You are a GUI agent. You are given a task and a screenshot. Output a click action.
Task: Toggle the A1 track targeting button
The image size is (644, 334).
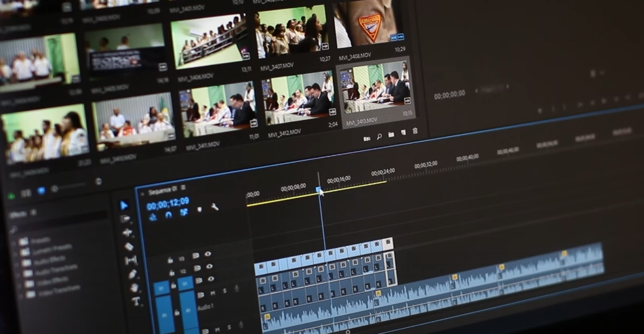click(x=188, y=310)
